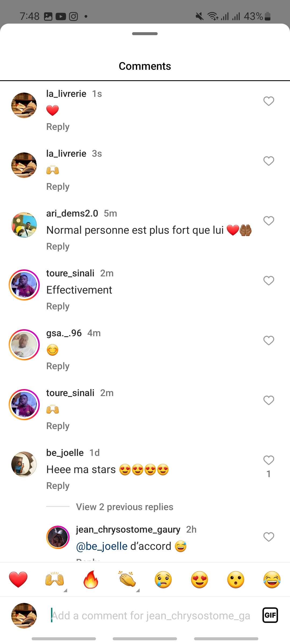
Task: Reply to toure_sinali's Effectivement comment
Action: [58, 306]
